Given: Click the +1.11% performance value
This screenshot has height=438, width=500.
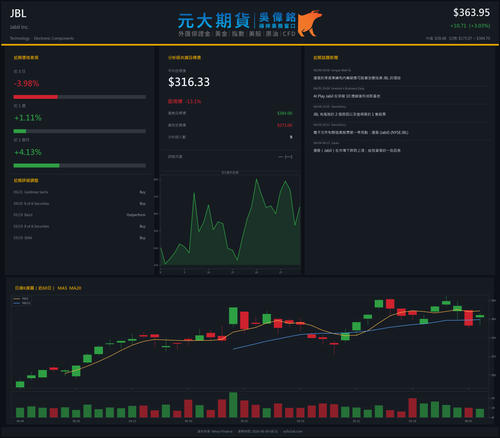Looking at the screenshot, I should 28,118.
